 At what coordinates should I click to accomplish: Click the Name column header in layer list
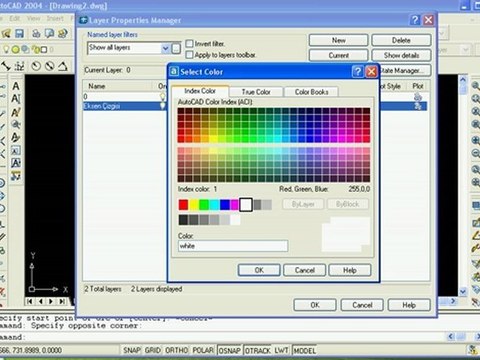coord(117,86)
